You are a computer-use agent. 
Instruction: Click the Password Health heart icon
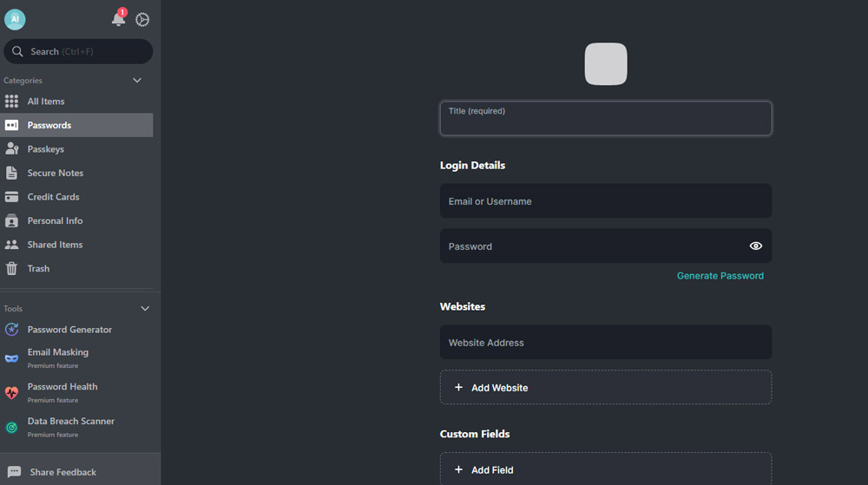(x=11, y=393)
